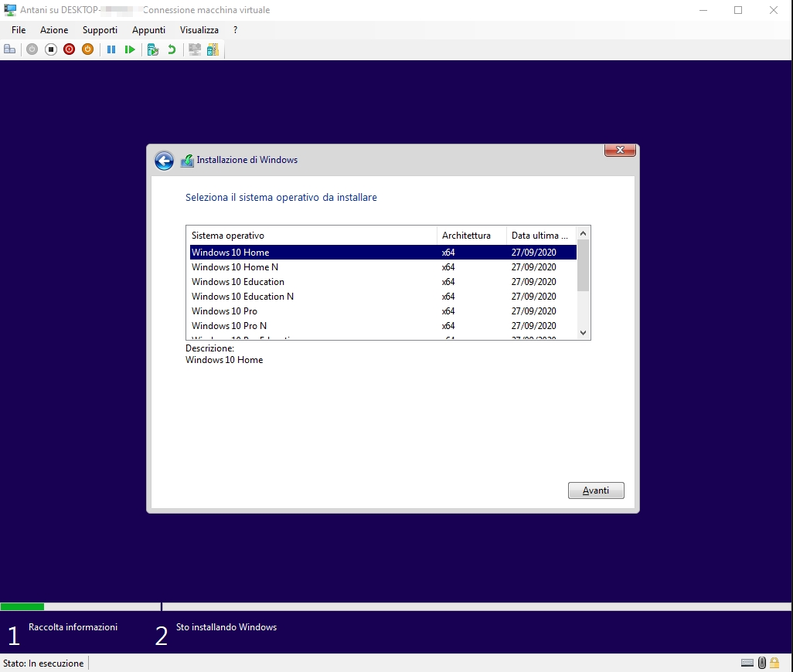Open the Appunti menu
The image size is (793, 672).
point(148,30)
